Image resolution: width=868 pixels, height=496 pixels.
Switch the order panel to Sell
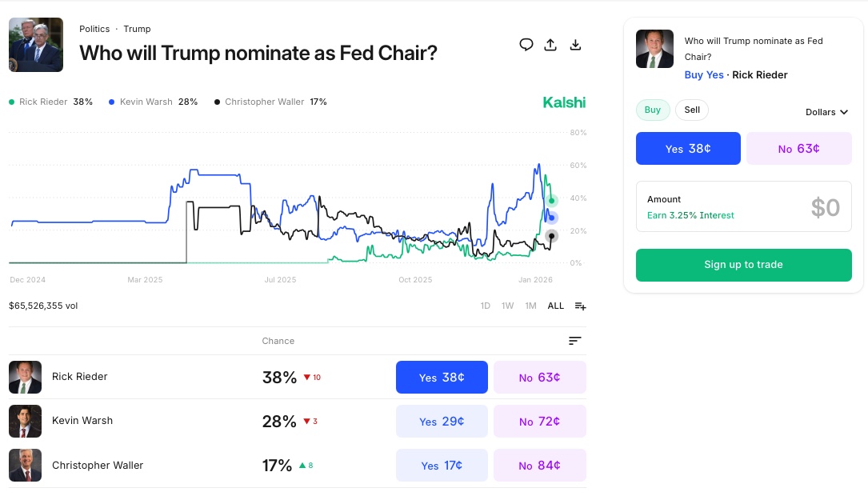click(x=692, y=110)
